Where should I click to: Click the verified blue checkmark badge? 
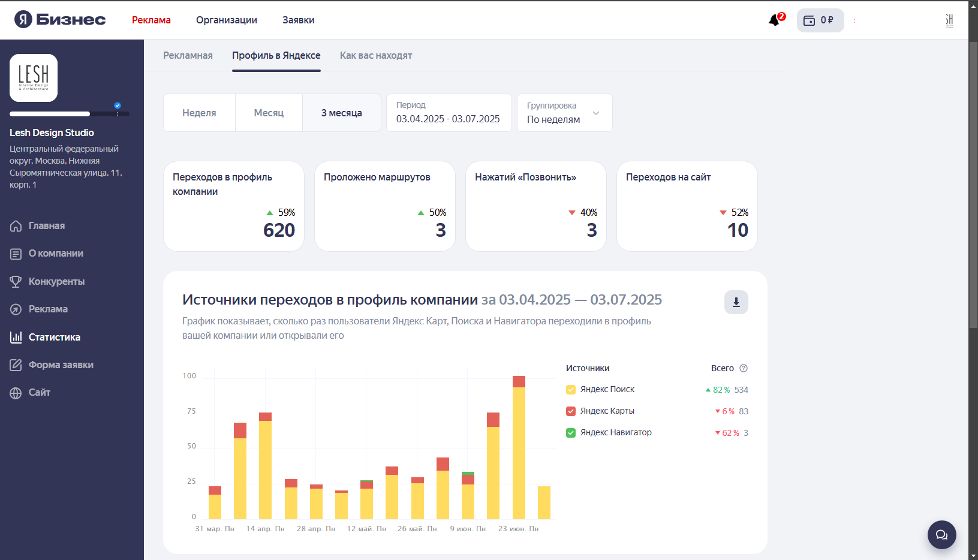coord(118,106)
